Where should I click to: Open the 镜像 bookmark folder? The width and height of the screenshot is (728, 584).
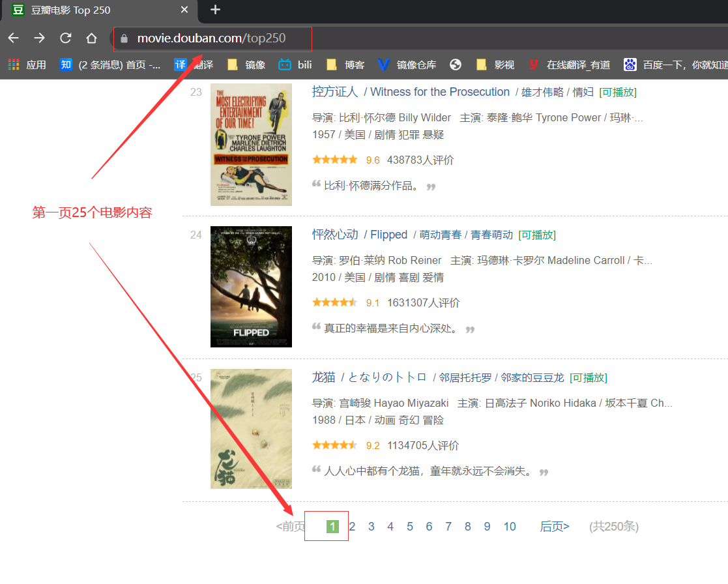[246, 65]
